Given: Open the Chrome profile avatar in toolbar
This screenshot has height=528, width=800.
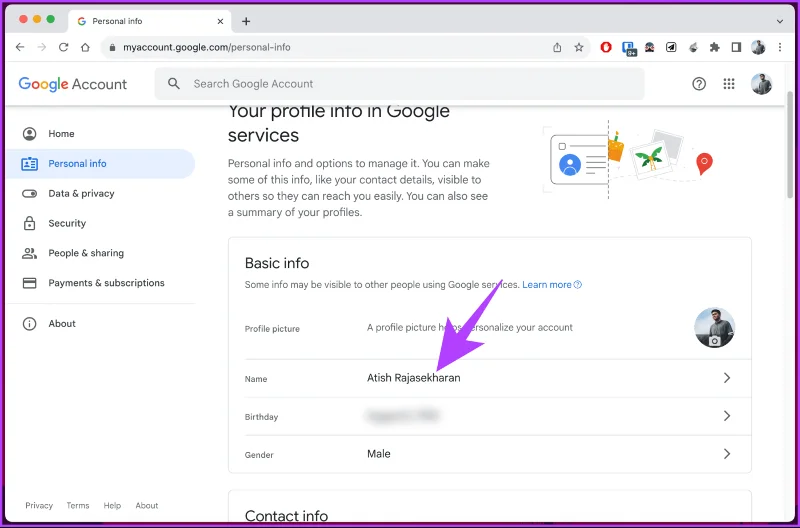Looking at the screenshot, I should (758, 47).
